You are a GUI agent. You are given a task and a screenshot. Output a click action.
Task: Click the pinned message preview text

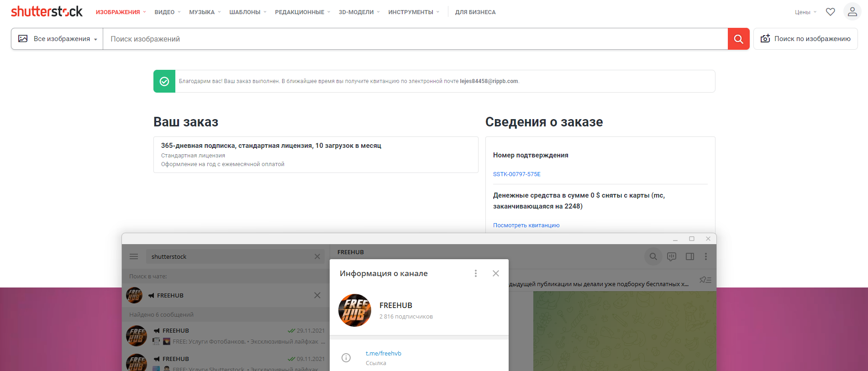[599, 284]
